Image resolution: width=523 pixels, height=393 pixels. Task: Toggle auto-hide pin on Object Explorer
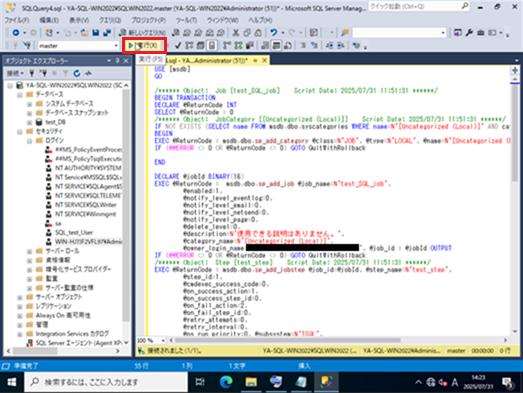(x=117, y=61)
